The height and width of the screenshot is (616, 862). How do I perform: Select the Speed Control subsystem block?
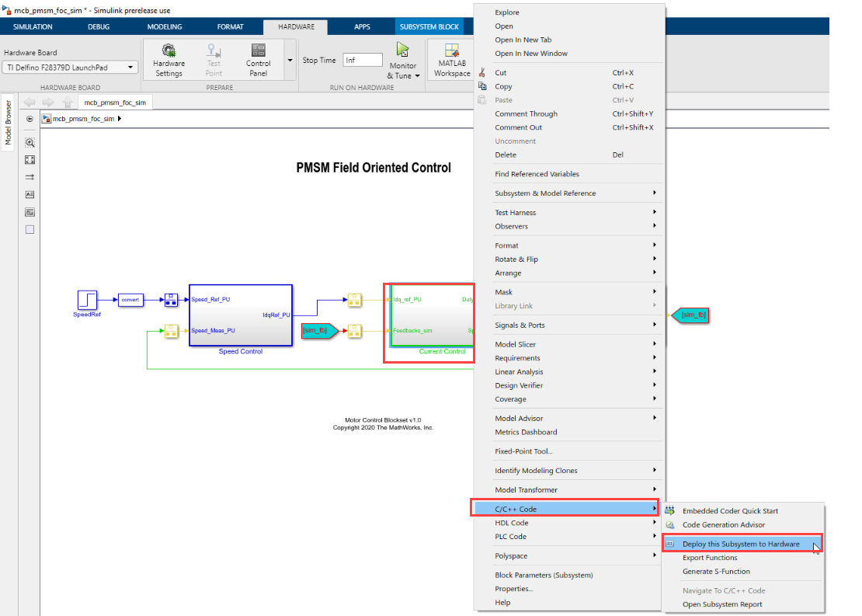coord(241,315)
